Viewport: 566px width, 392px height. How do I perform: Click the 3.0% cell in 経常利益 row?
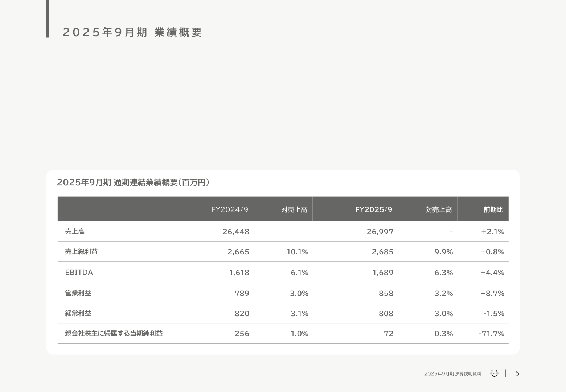tap(444, 313)
